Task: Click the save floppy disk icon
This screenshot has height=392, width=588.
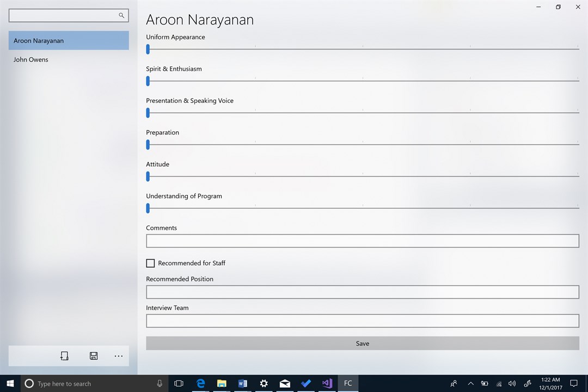Action: tap(94, 356)
